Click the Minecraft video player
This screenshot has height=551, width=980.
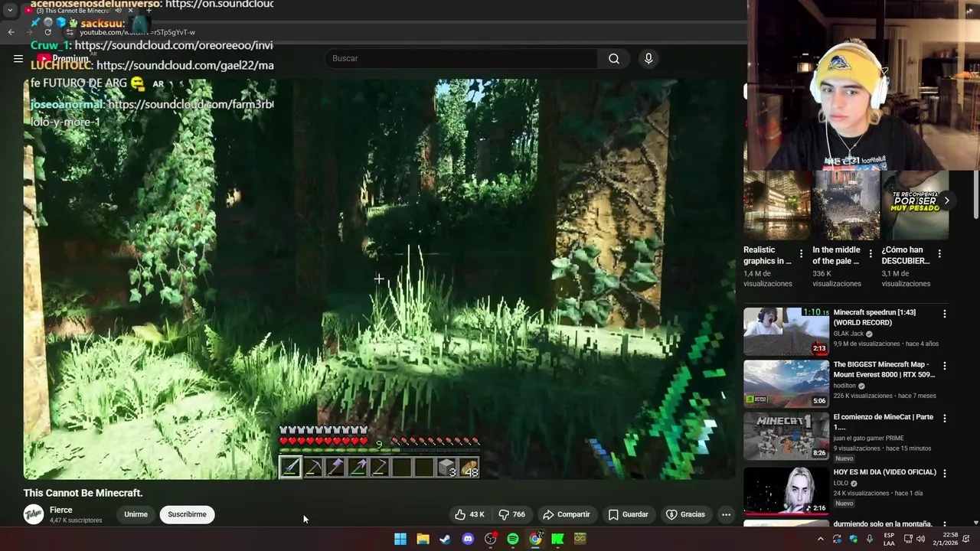coord(379,279)
